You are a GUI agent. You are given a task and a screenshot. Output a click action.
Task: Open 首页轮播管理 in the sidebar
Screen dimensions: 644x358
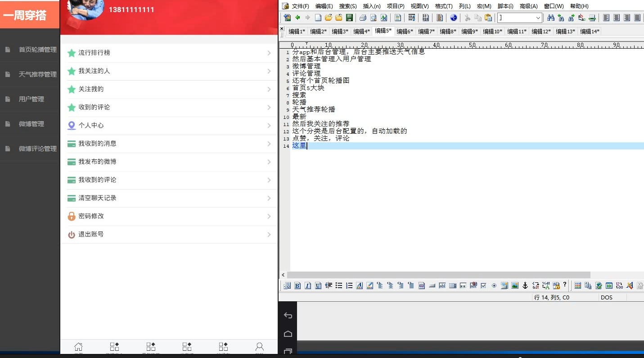coord(30,50)
